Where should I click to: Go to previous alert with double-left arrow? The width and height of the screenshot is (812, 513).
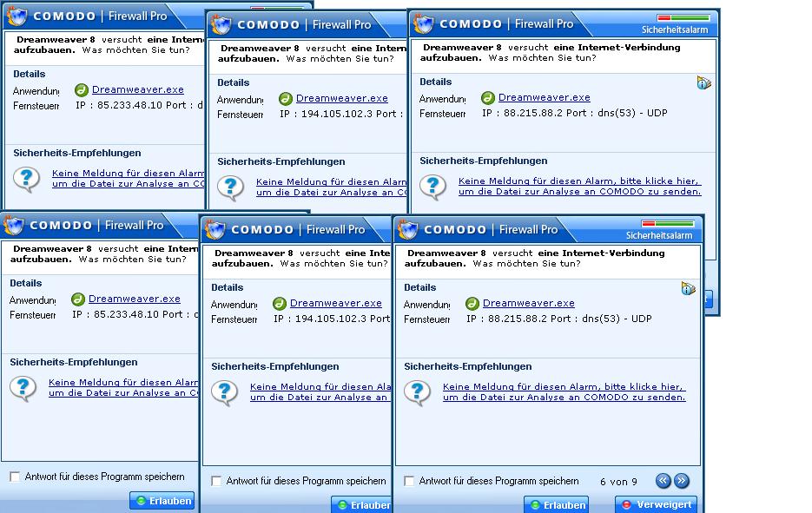tap(663, 480)
